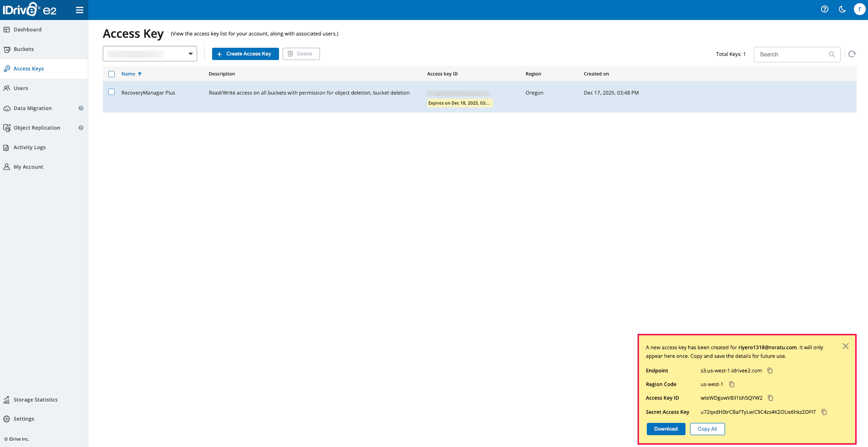The image size is (868, 447).
Task: Click the Delete button
Action: point(301,54)
